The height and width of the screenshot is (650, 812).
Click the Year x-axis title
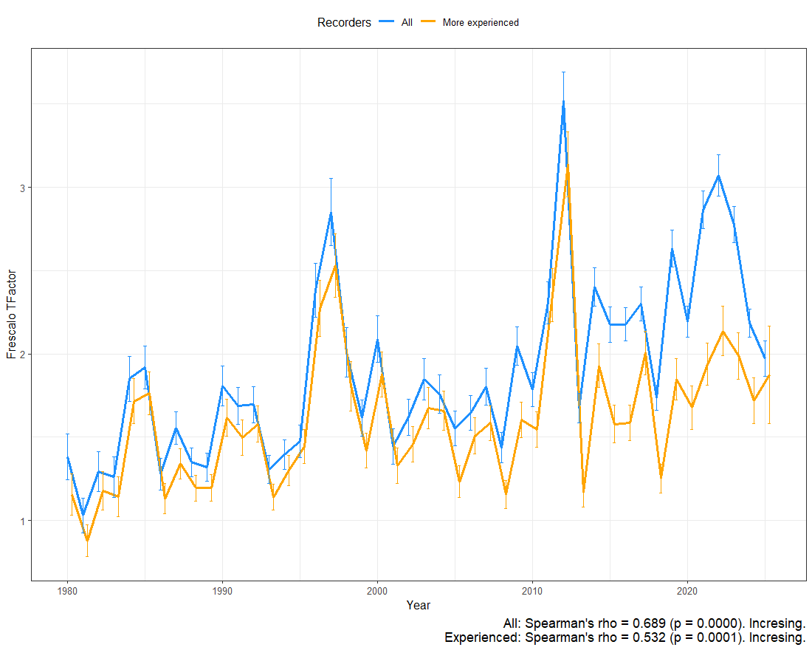click(x=418, y=605)
